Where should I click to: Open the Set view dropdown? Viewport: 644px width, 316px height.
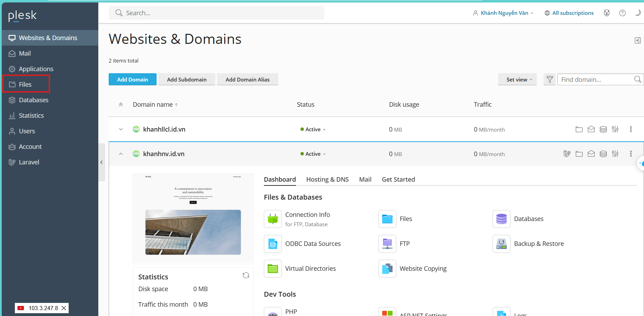click(x=517, y=79)
